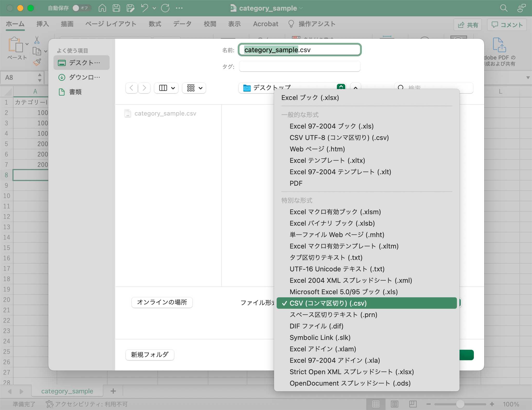Open the デスクトップ location popup

(292, 88)
